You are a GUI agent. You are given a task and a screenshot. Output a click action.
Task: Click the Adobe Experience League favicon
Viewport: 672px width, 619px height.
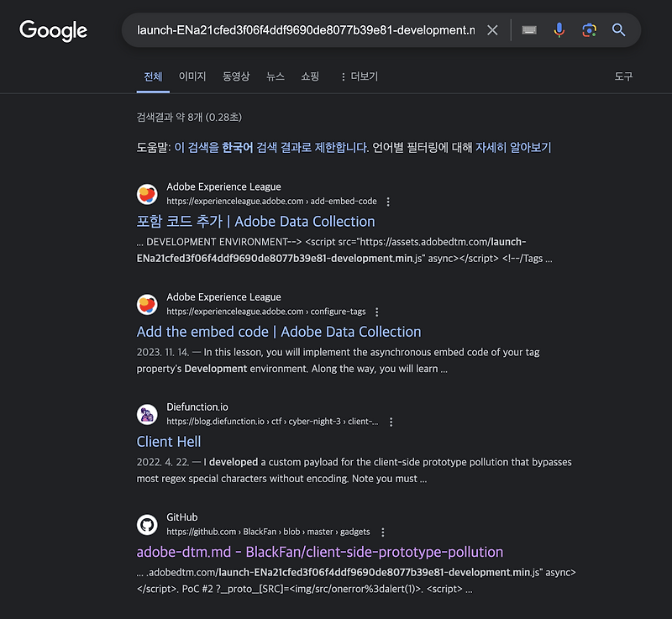click(147, 194)
